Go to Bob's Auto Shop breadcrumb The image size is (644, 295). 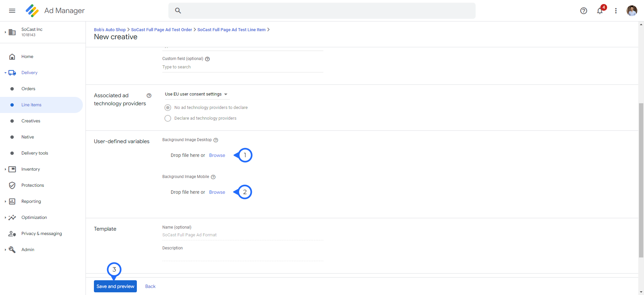110,30
